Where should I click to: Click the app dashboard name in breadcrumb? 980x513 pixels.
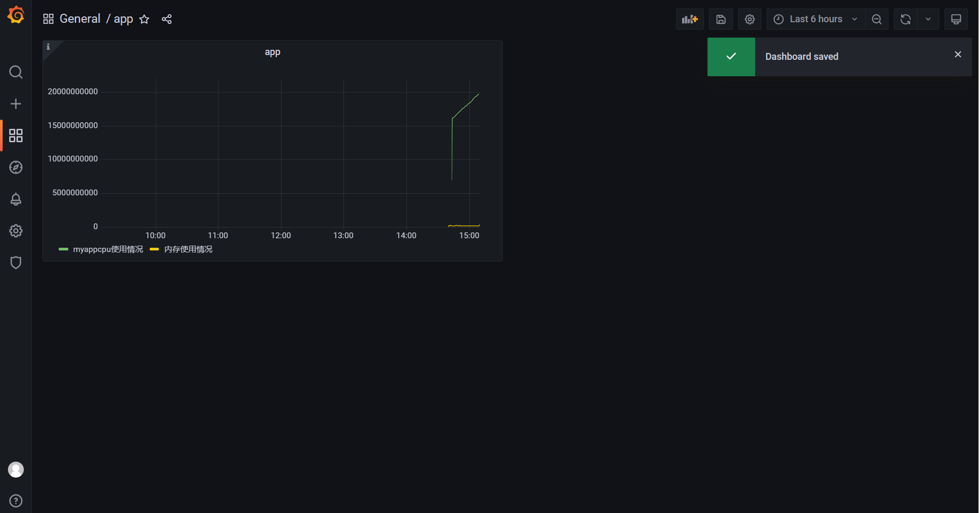tap(123, 19)
